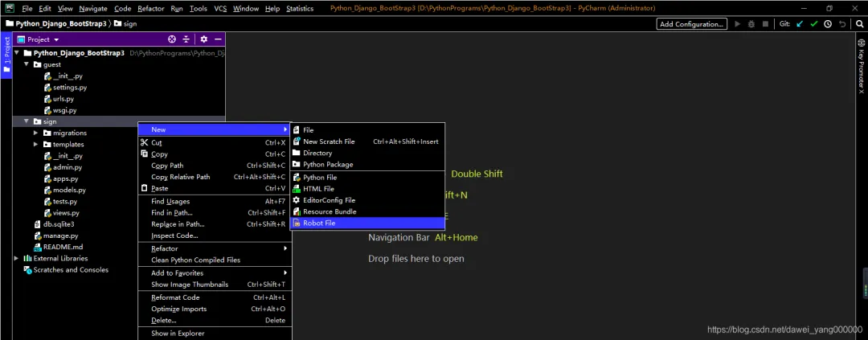Click sign breadcrumb in navigation bar
This screenshot has width=868, height=340.
pyautogui.click(x=126, y=24)
